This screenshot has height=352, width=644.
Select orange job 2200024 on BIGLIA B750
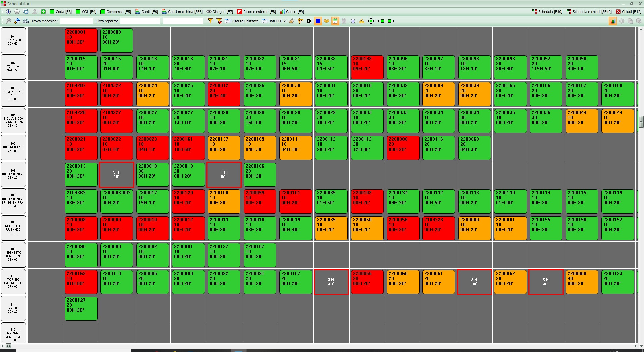pos(153,94)
